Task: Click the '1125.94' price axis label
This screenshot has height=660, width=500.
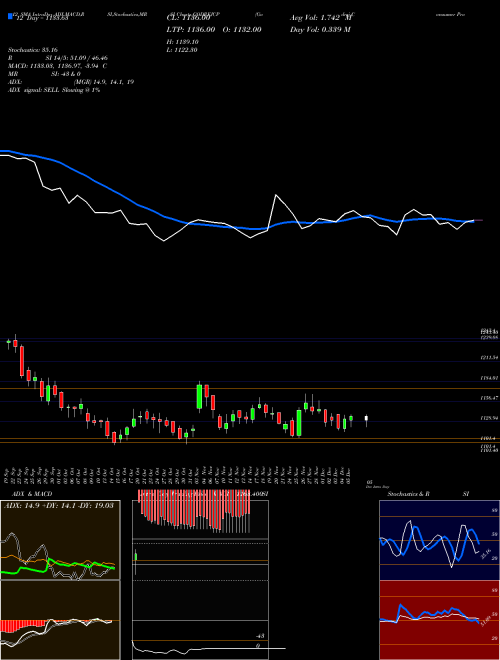Action: pyautogui.click(x=490, y=418)
